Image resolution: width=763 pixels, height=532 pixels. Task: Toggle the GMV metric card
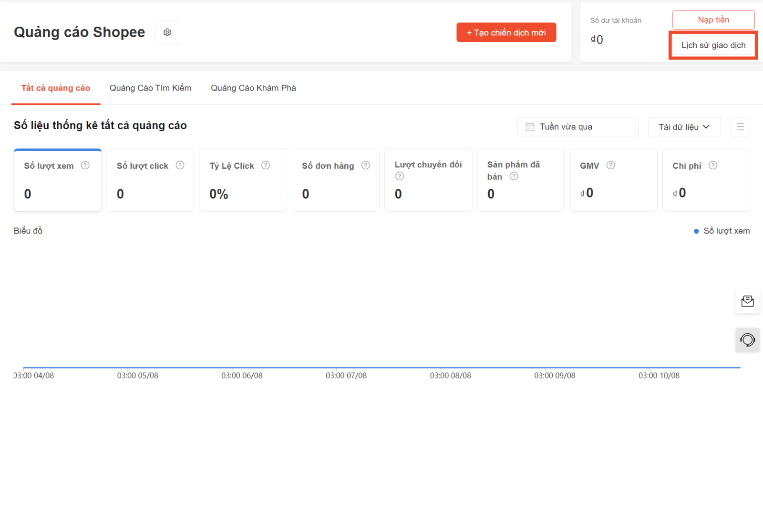pos(613,180)
